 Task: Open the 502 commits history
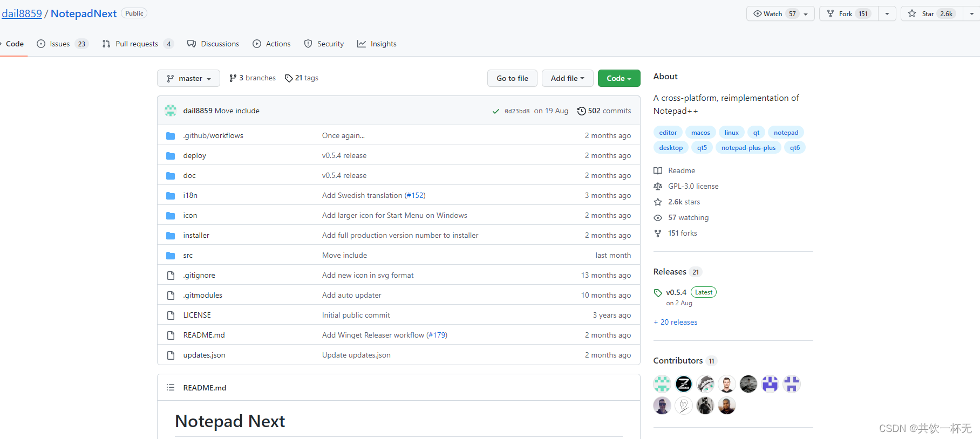pos(604,111)
